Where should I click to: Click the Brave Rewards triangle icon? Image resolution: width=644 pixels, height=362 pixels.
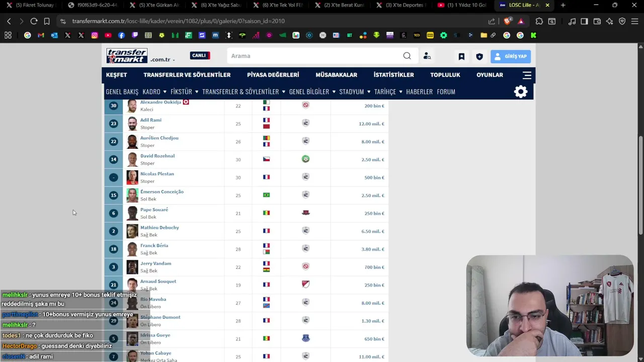pyautogui.click(x=521, y=21)
